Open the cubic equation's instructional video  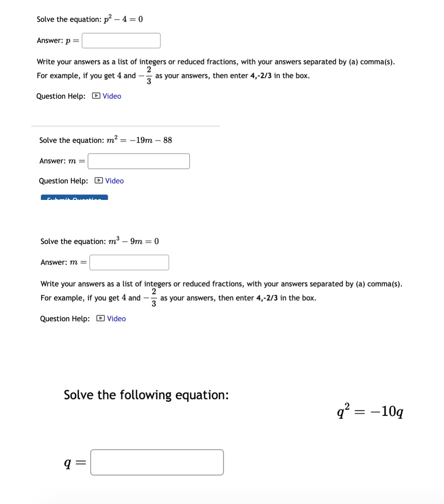116,319
